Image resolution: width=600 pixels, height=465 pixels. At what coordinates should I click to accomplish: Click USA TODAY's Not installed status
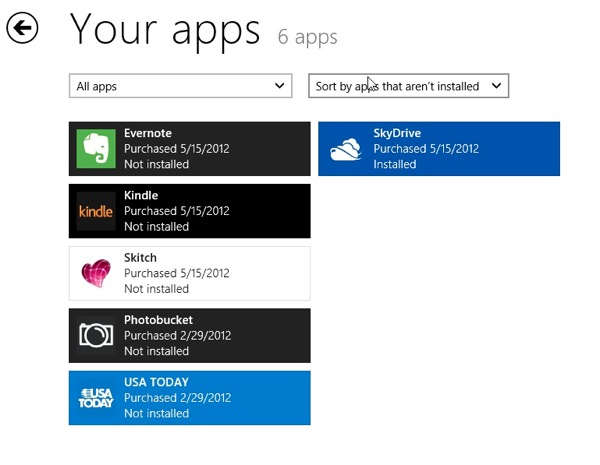click(x=157, y=414)
